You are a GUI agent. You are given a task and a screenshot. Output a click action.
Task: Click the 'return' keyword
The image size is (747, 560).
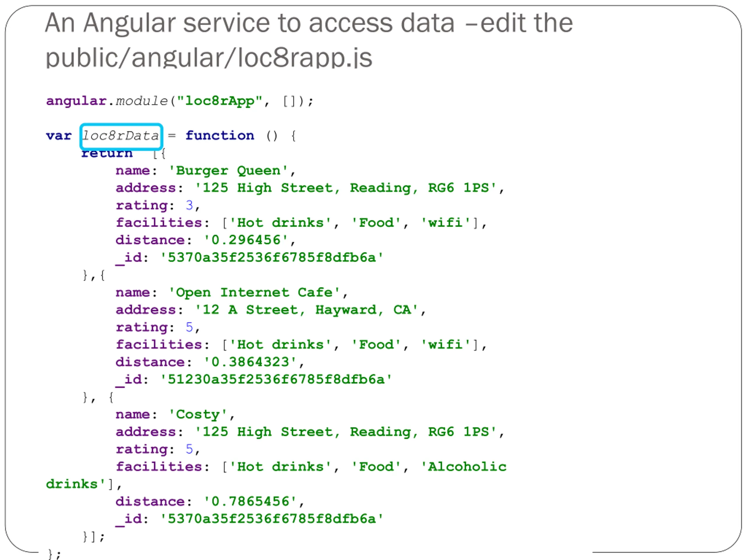(107, 153)
